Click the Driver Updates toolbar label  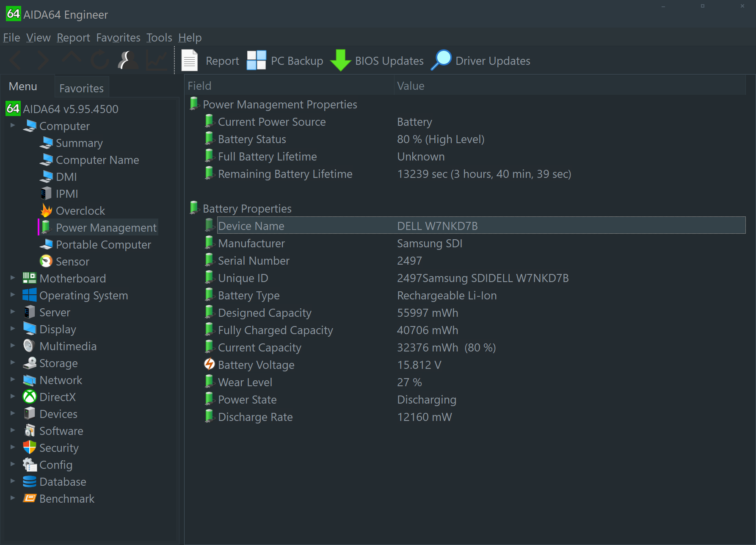[493, 61]
